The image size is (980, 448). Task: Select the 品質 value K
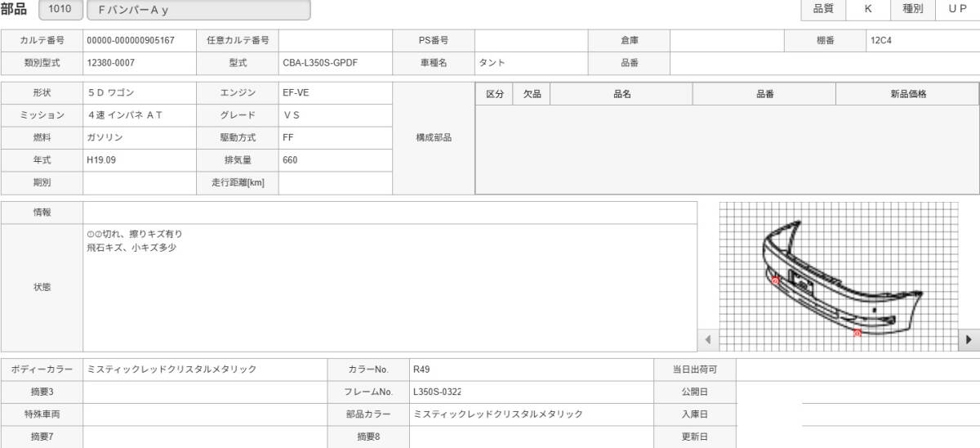pyautogui.click(x=868, y=9)
